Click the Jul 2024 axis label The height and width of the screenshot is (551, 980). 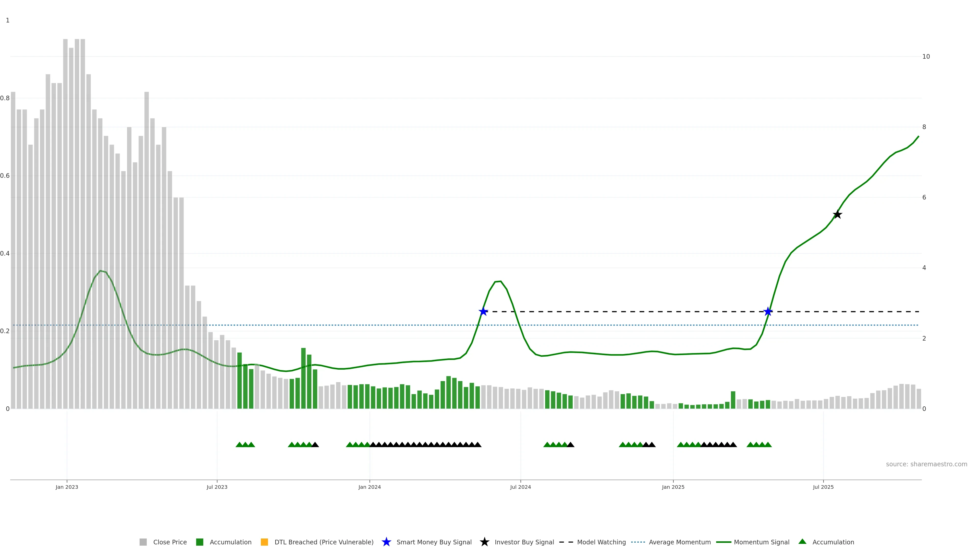(520, 487)
